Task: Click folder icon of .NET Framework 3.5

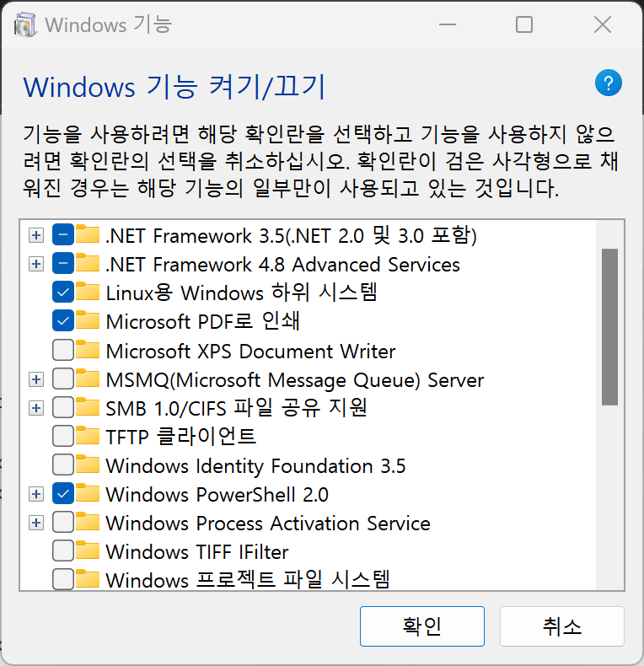Action: (x=88, y=234)
